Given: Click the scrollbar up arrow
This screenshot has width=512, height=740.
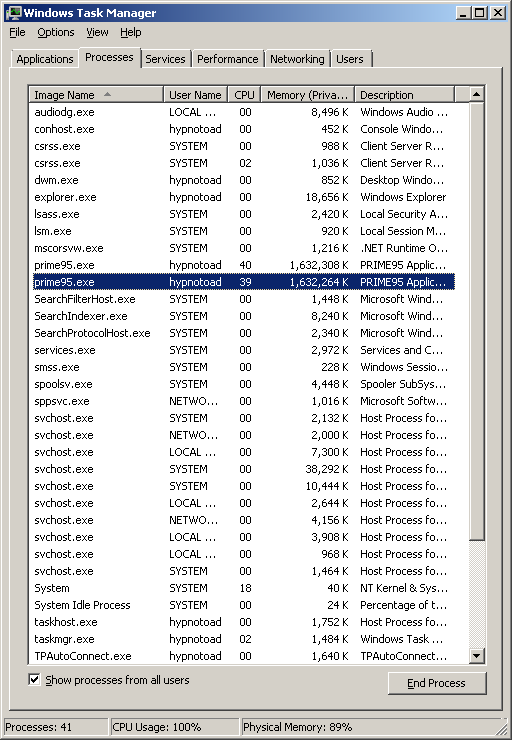Looking at the screenshot, I should click(x=477, y=94).
